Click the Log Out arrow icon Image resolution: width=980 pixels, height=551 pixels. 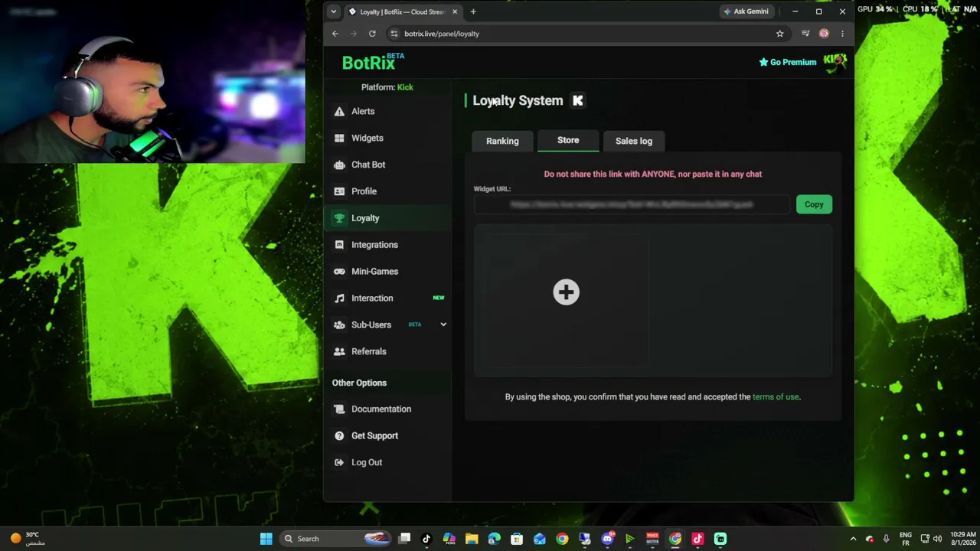[x=339, y=463]
